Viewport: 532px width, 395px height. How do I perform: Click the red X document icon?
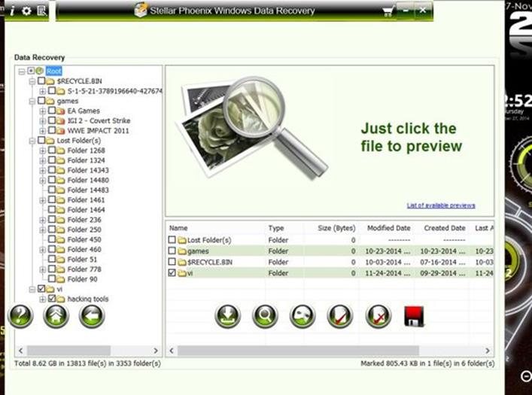click(x=378, y=316)
